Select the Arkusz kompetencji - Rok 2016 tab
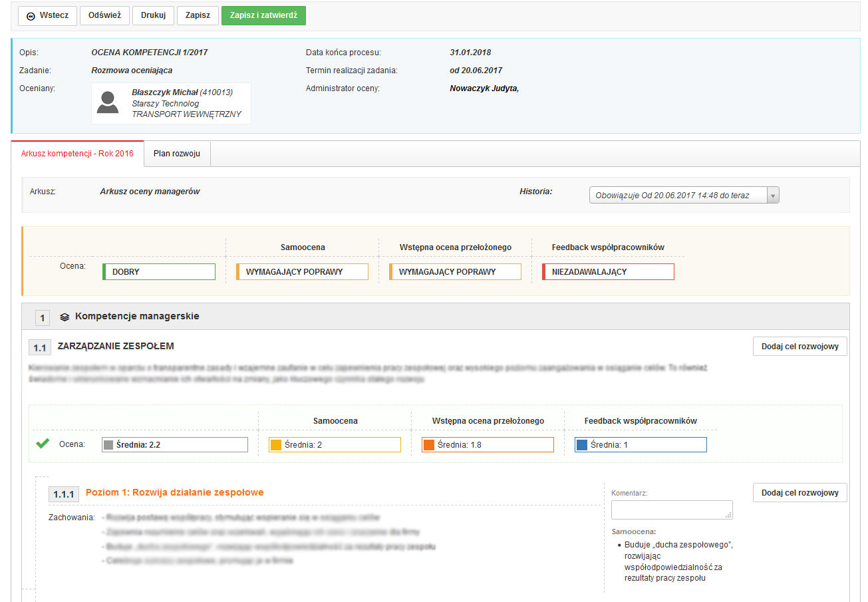 77,152
